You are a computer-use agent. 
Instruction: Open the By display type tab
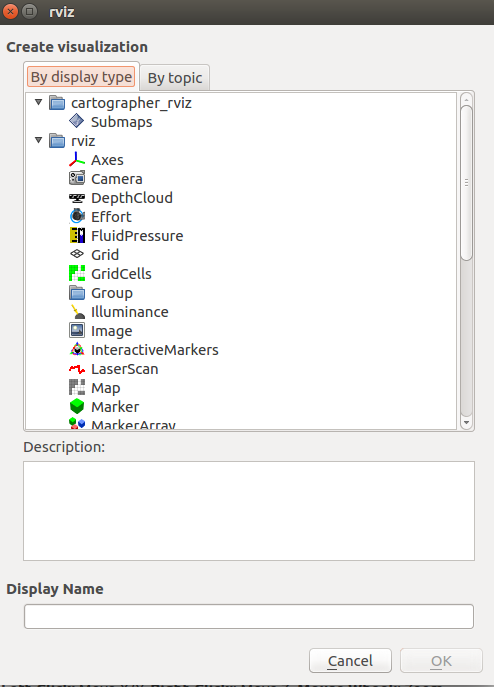coord(82,77)
